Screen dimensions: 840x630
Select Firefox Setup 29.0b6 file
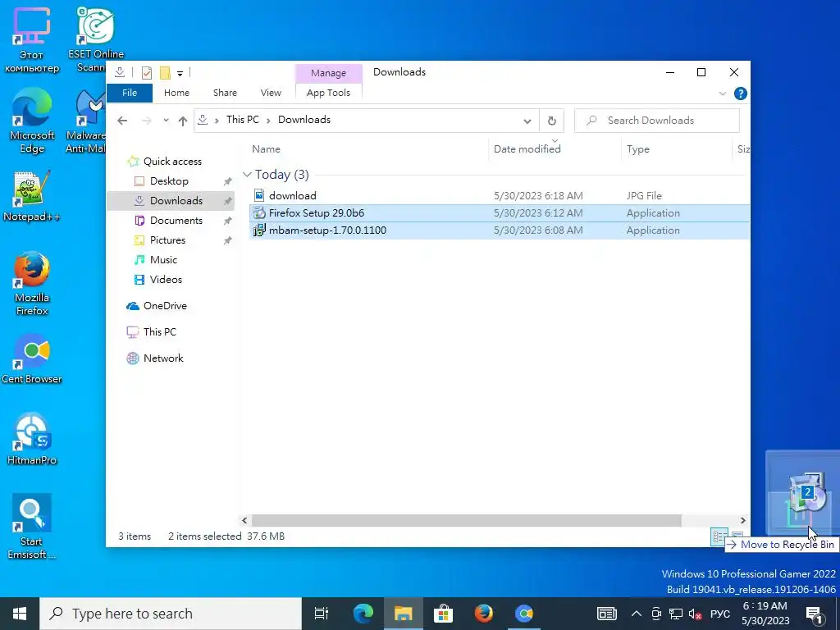pos(500,212)
